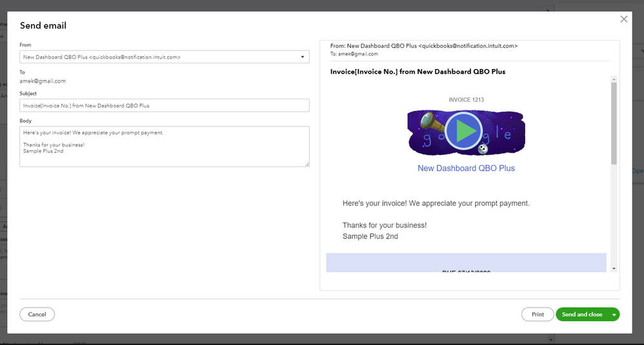
Task: Open New Dashboard QBO Plus link in preview
Action: coord(466,168)
